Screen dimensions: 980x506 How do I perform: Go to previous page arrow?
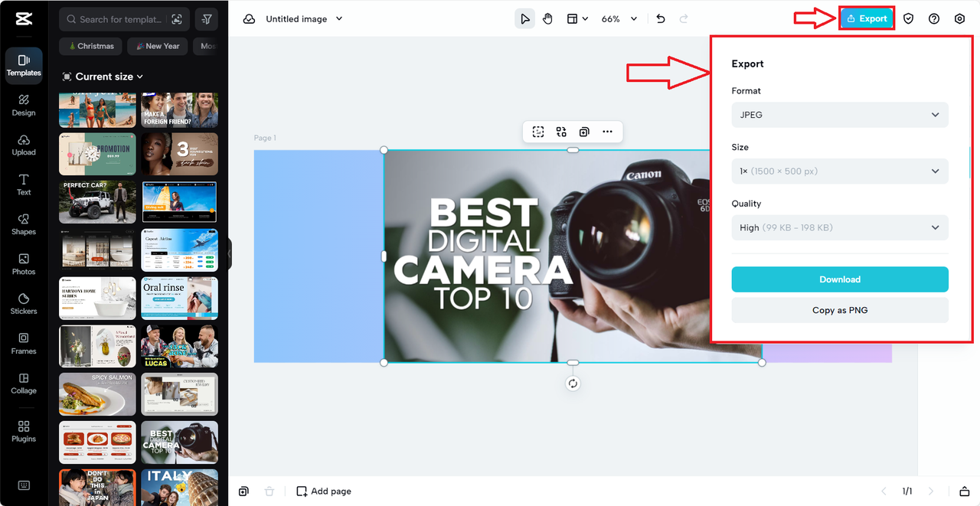click(x=884, y=491)
